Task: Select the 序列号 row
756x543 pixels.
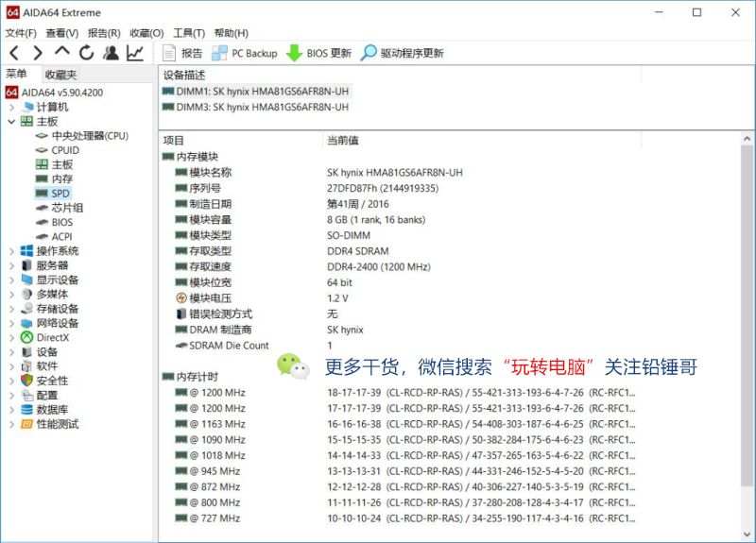Action: click(x=306, y=188)
